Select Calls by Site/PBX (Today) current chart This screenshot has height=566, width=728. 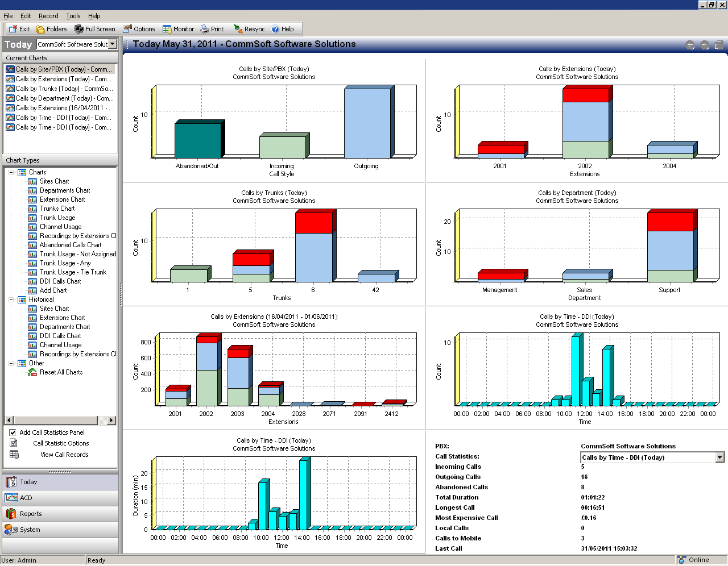click(59, 69)
